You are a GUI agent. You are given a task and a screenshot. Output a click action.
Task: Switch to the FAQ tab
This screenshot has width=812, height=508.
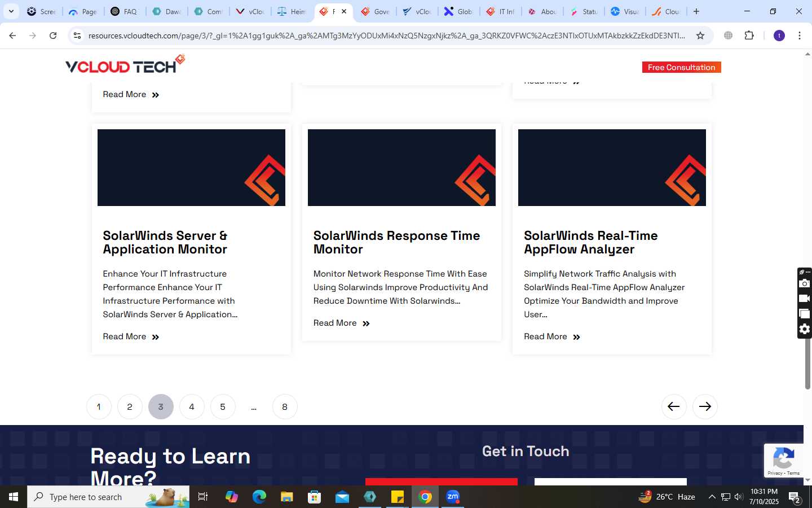[x=125, y=11]
